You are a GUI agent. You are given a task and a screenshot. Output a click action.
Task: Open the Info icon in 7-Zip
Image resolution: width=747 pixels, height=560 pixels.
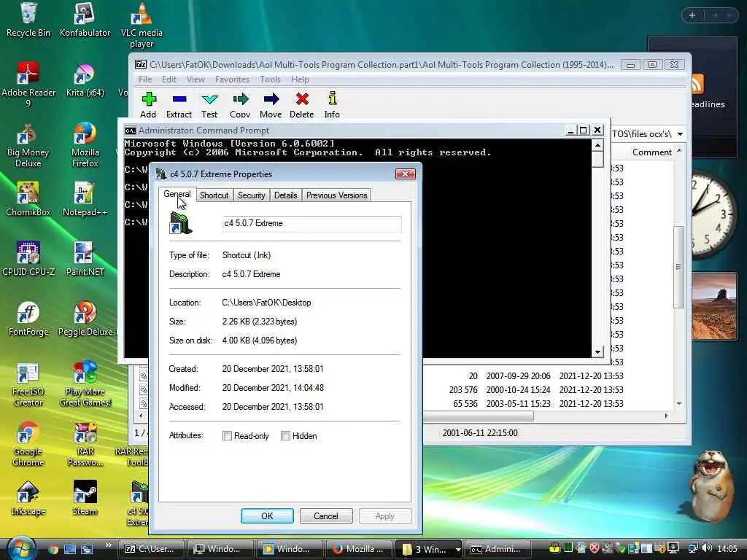tap(332, 104)
